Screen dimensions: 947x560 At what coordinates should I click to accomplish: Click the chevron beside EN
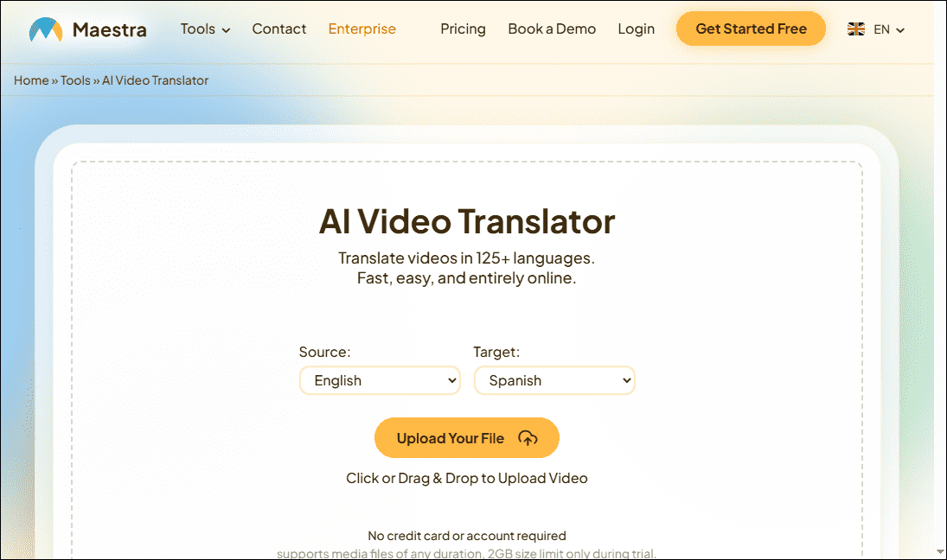pyautogui.click(x=900, y=29)
